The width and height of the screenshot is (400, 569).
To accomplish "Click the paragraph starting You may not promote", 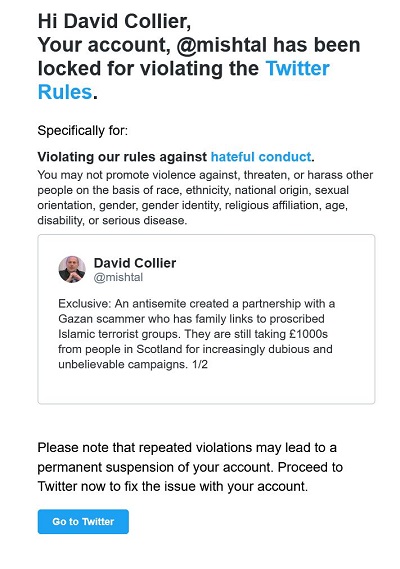I will [x=205, y=197].
